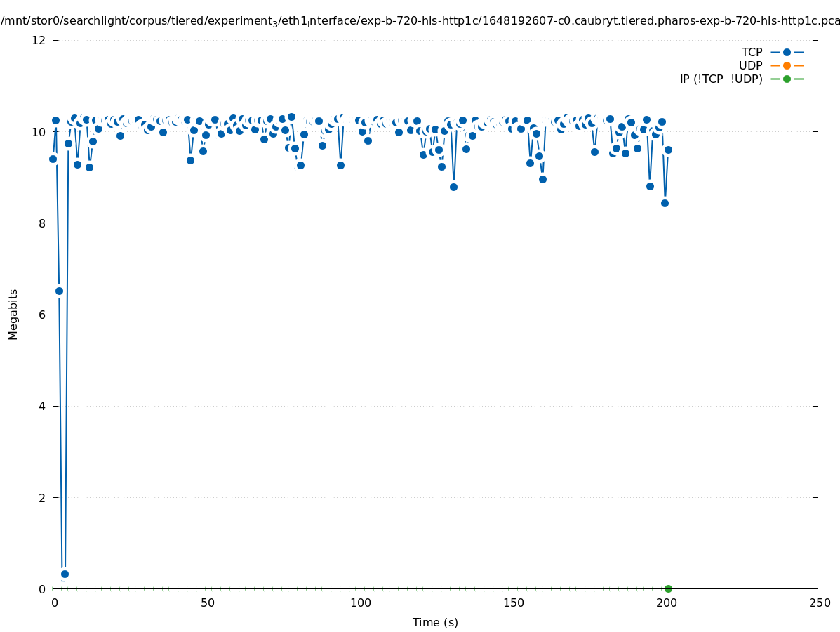Select the UDP legend label
This screenshot has height=632, width=840.
(x=750, y=65)
